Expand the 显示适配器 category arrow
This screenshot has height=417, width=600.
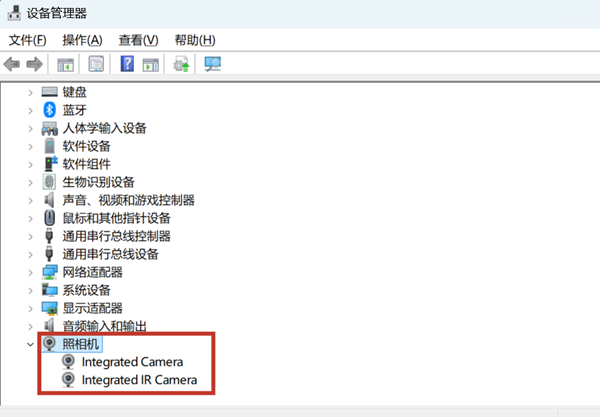(30, 308)
